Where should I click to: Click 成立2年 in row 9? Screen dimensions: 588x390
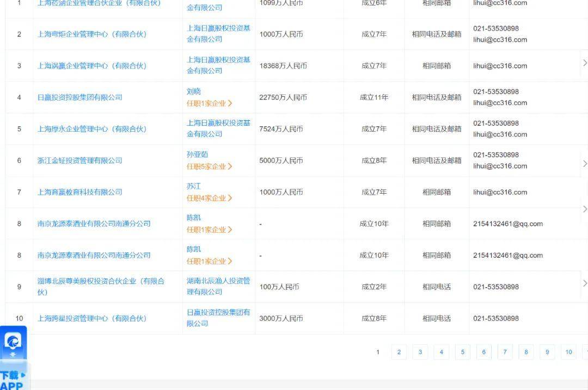(x=374, y=287)
